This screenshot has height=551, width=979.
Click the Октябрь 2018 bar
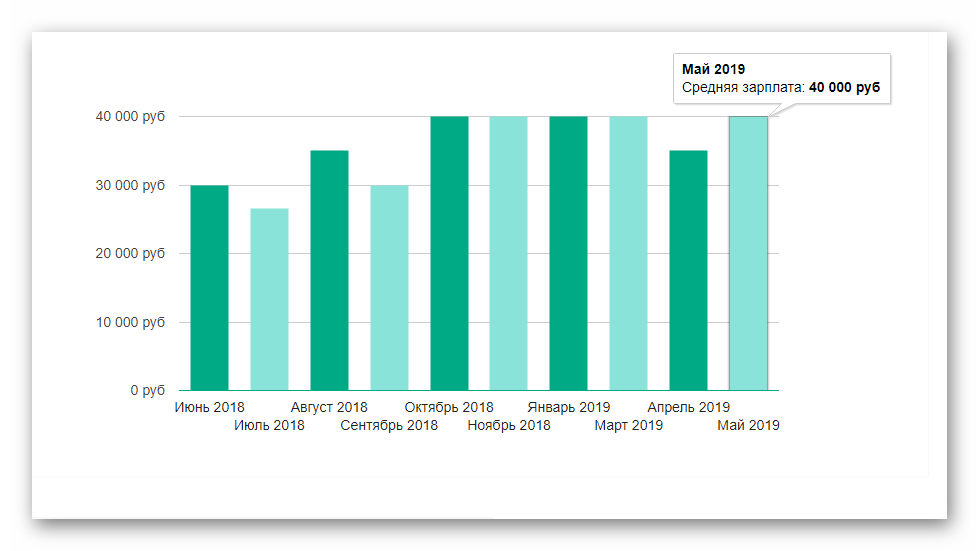[x=449, y=253]
